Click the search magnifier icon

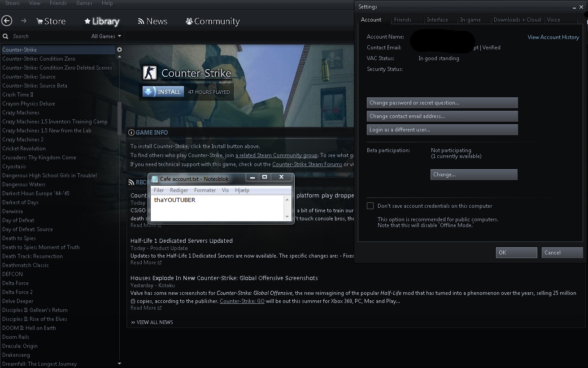click(x=5, y=36)
